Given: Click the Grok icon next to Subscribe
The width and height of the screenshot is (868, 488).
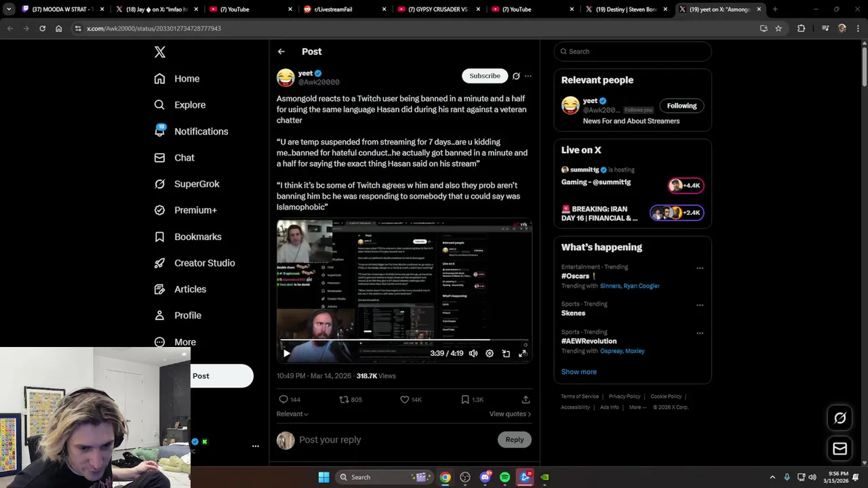Looking at the screenshot, I should point(516,76).
